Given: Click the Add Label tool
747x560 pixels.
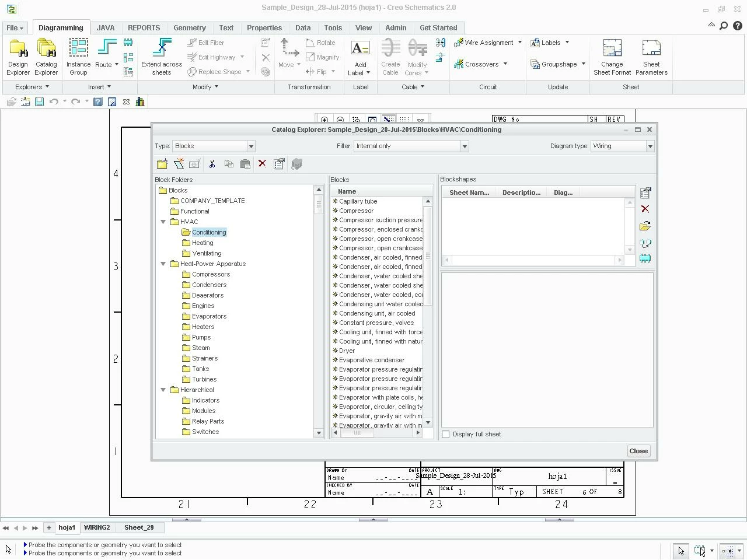Looking at the screenshot, I should click(360, 57).
